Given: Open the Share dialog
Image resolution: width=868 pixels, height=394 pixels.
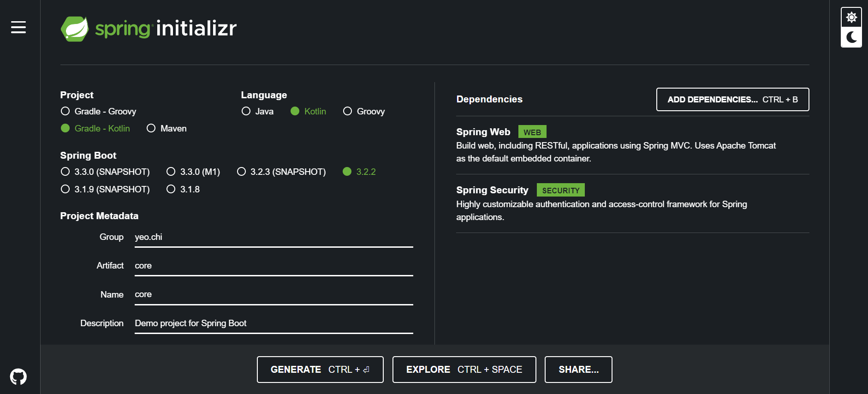Looking at the screenshot, I should pyautogui.click(x=578, y=370).
